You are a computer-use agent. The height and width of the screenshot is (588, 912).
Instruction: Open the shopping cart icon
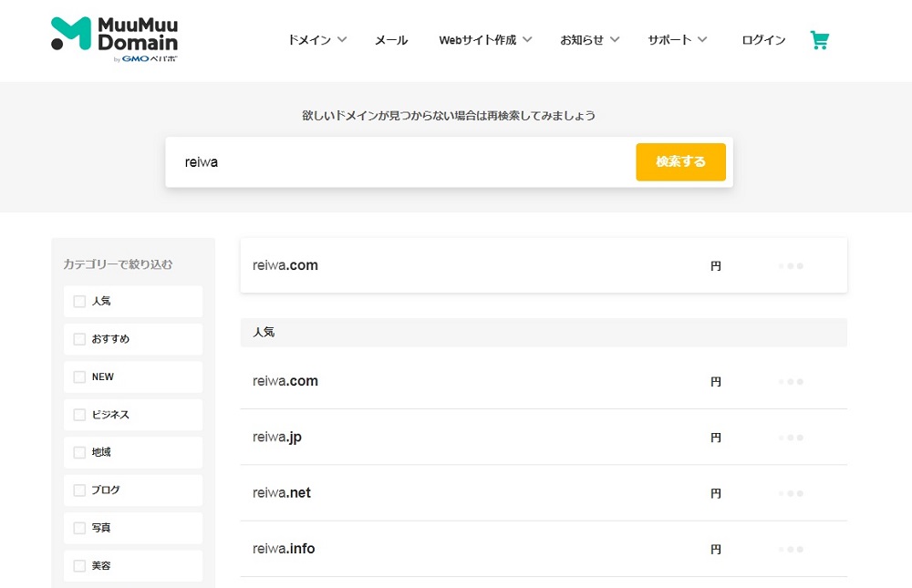pyautogui.click(x=819, y=40)
